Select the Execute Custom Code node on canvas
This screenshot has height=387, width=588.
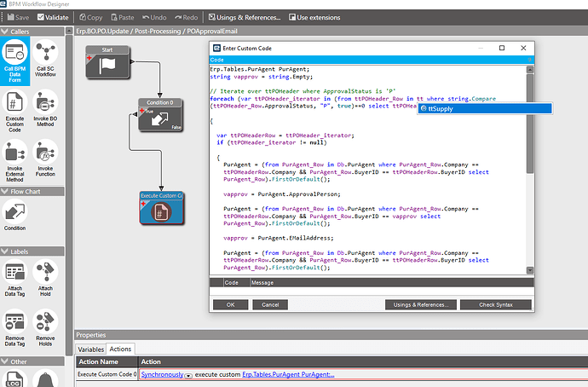(x=162, y=208)
